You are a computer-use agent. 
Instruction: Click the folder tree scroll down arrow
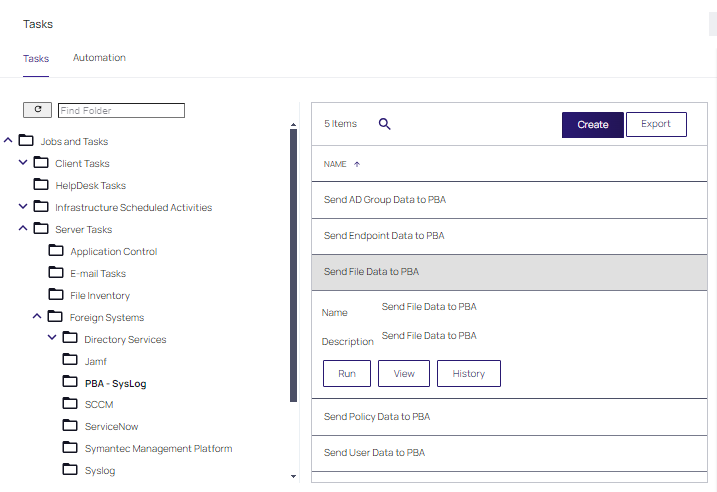293,477
